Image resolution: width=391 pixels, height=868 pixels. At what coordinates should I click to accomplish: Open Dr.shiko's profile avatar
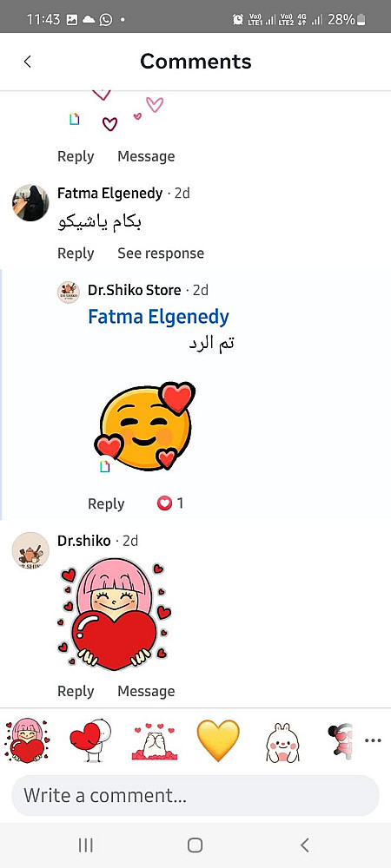point(30,550)
